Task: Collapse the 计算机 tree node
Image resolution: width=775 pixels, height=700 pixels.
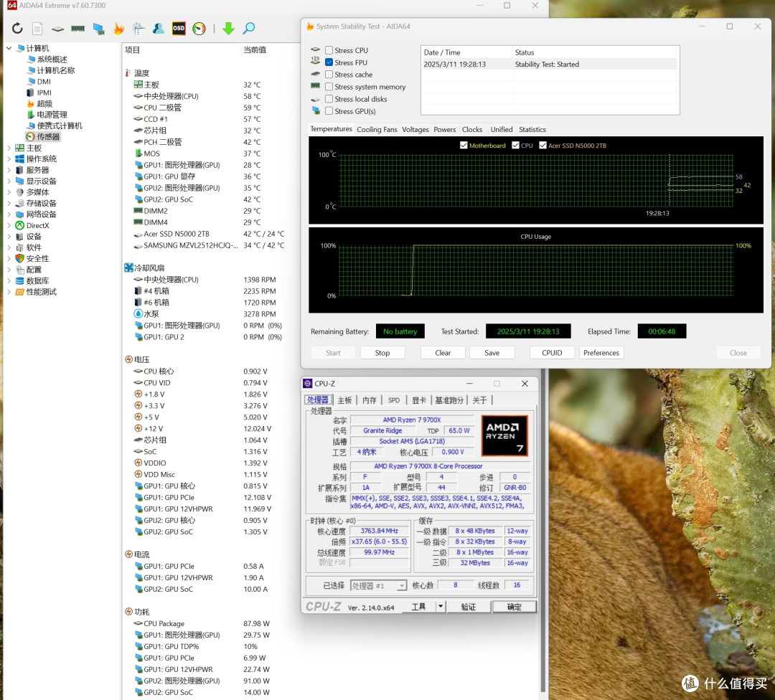Action: tap(9, 48)
